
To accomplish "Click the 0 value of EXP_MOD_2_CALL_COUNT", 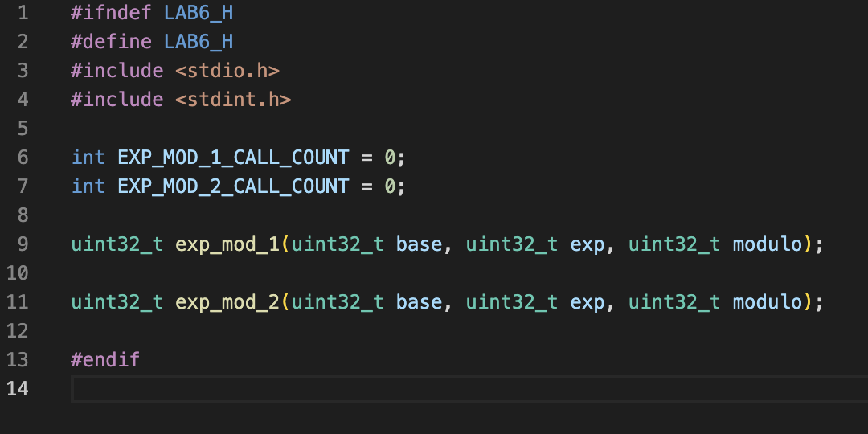I will (x=390, y=186).
